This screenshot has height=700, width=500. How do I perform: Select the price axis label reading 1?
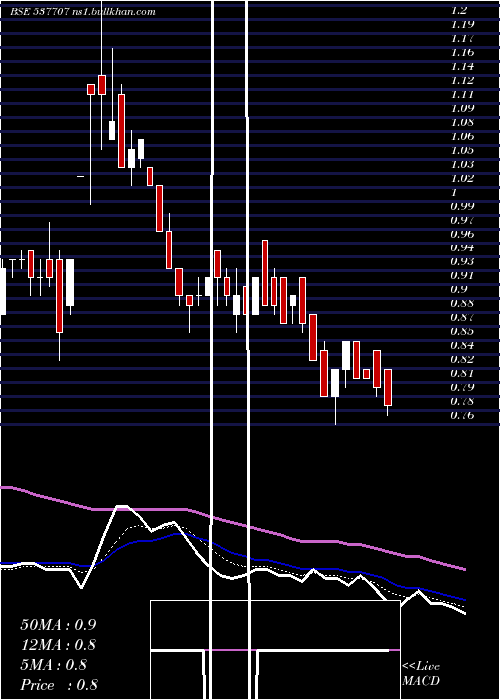coord(454,192)
